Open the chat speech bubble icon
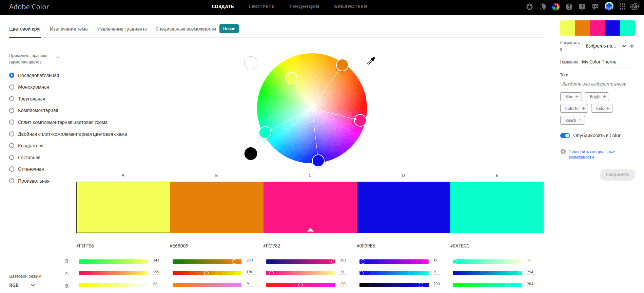 [595, 7]
